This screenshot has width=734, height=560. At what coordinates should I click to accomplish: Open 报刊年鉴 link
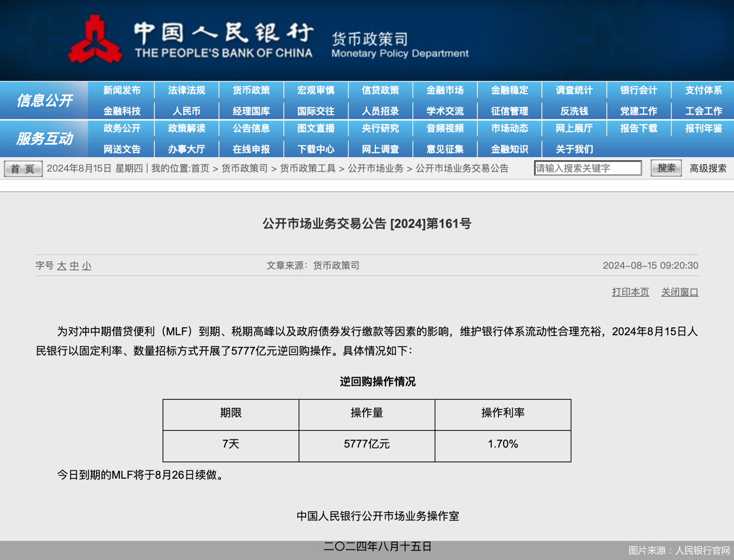point(704,129)
